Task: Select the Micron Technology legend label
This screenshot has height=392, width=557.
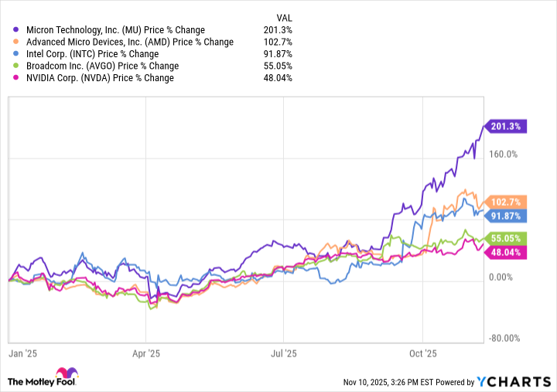Action: 115,30
